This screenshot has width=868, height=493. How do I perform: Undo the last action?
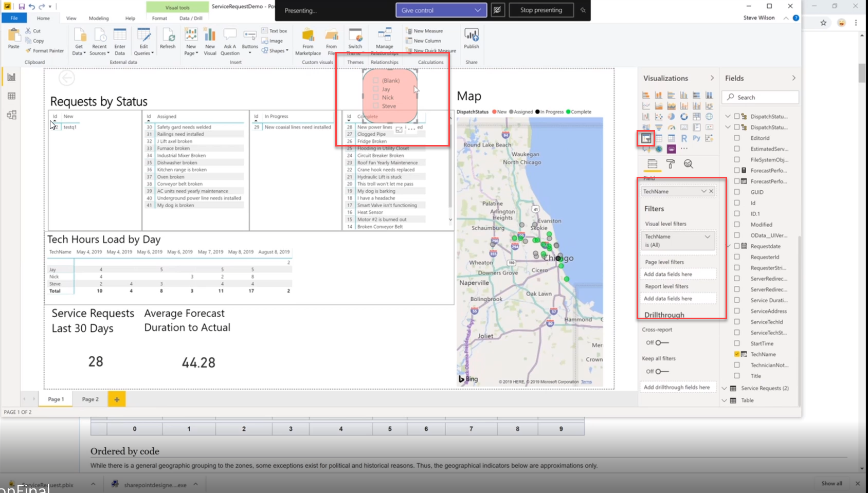(32, 7)
